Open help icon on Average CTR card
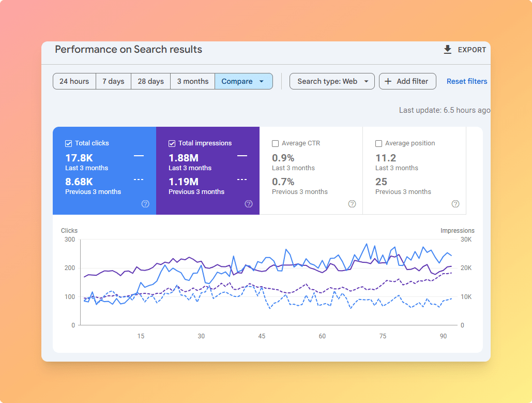532x403 pixels. tap(352, 204)
